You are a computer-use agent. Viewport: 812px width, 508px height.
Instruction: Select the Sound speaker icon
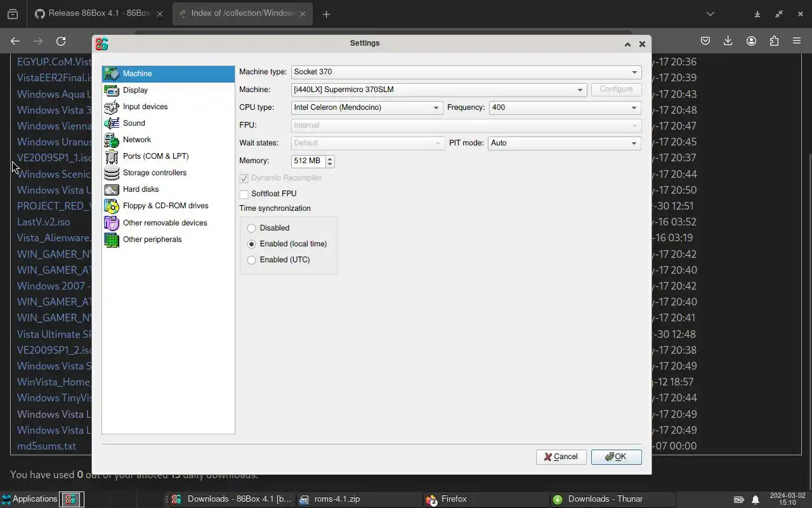point(111,123)
